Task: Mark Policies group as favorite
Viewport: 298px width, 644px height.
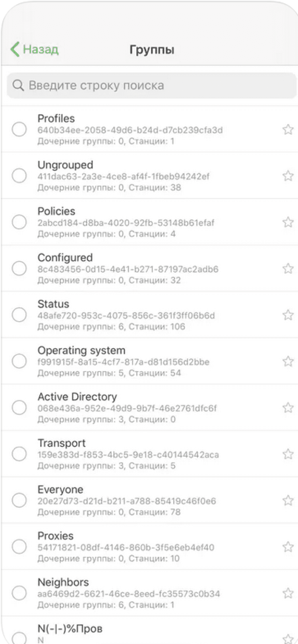Action: coord(288,222)
